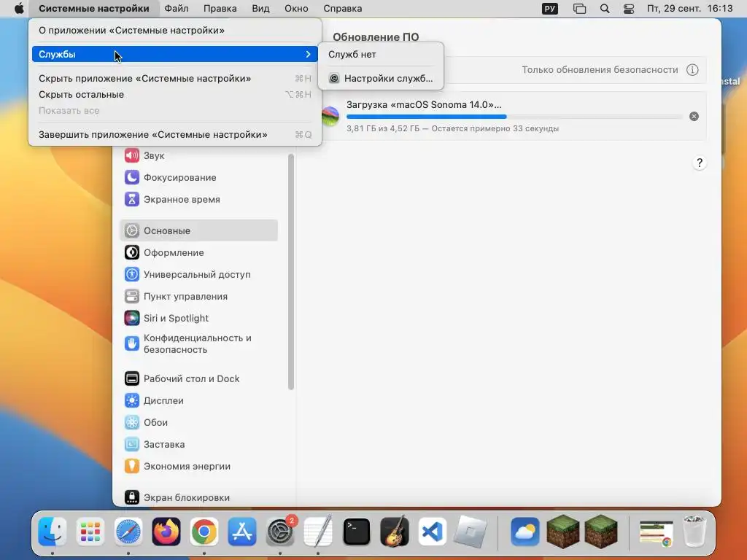Open Настройки служб… from submenu

381,79
